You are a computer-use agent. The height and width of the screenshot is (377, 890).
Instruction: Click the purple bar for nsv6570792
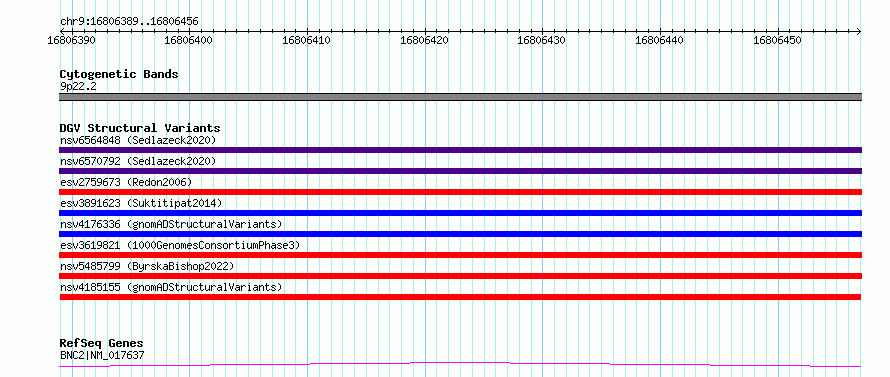tap(460, 171)
